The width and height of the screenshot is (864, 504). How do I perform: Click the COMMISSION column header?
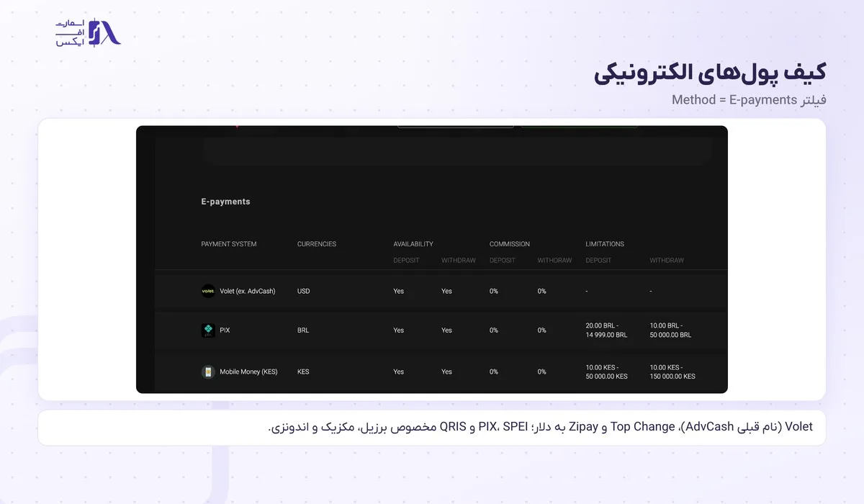pos(510,244)
